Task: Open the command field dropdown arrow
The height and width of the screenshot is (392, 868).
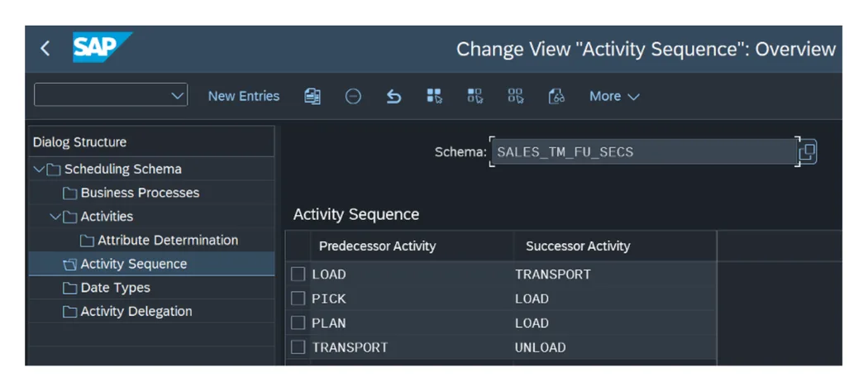Action: click(177, 95)
